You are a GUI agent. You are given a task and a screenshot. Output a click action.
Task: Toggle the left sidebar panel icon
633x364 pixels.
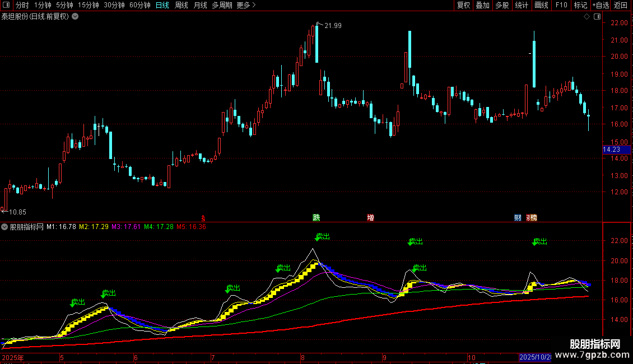click(6, 5)
